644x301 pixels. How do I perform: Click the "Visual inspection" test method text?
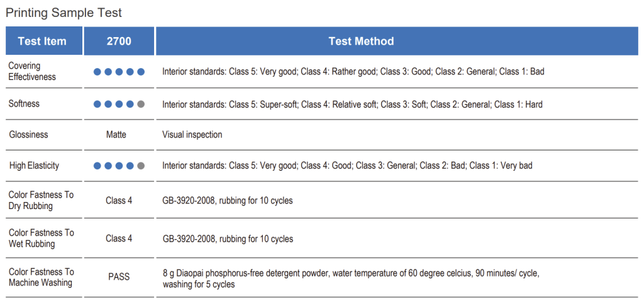pyautogui.click(x=192, y=135)
